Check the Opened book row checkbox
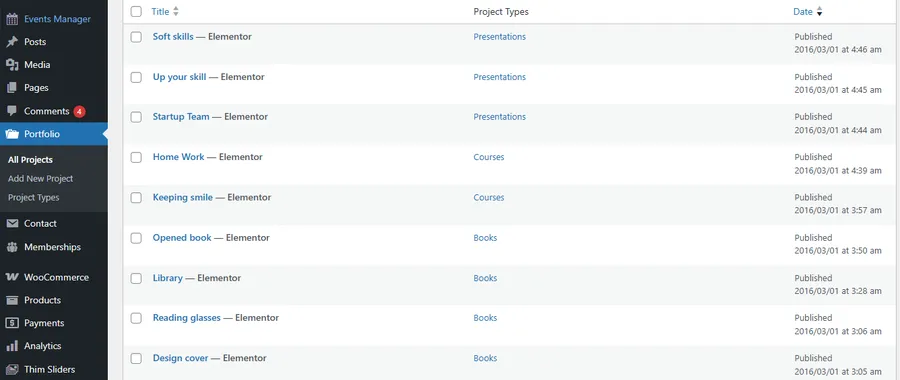The width and height of the screenshot is (900, 380). pyautogui.click(x=136, y=238)
